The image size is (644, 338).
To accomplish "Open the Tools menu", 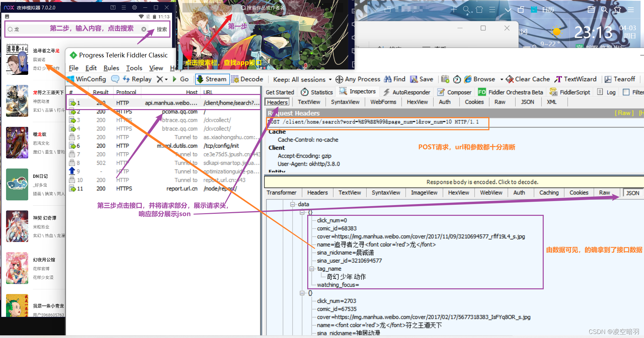I will click(x=134, y=68).
